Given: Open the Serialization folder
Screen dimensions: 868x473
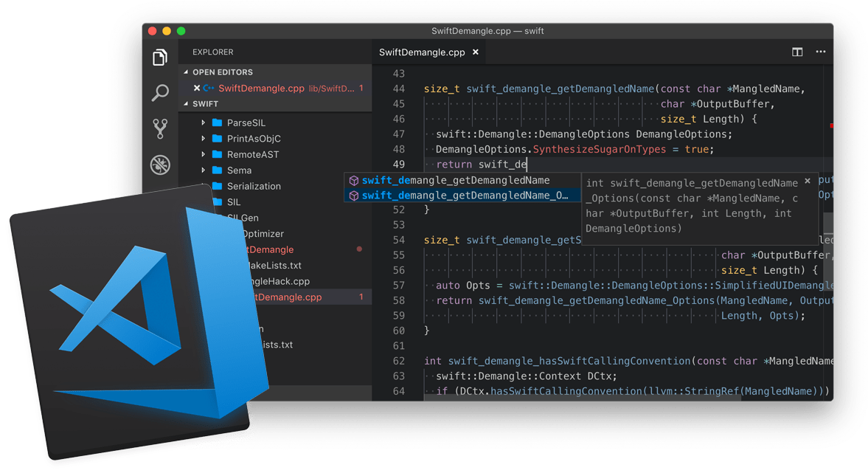Looking at the screenshot, I should point(254,186).
